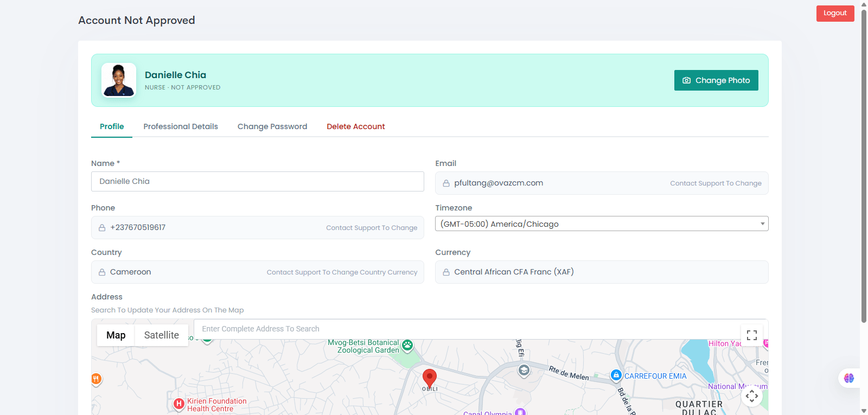868x415 pixels.
Task: Click the CARREFOUR EMIA shopping marker
Action: pyautogui.click(x=616, y=375)
